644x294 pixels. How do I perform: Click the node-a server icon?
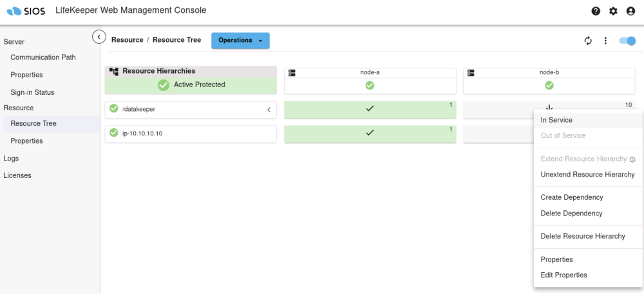[x=292, y=73]
